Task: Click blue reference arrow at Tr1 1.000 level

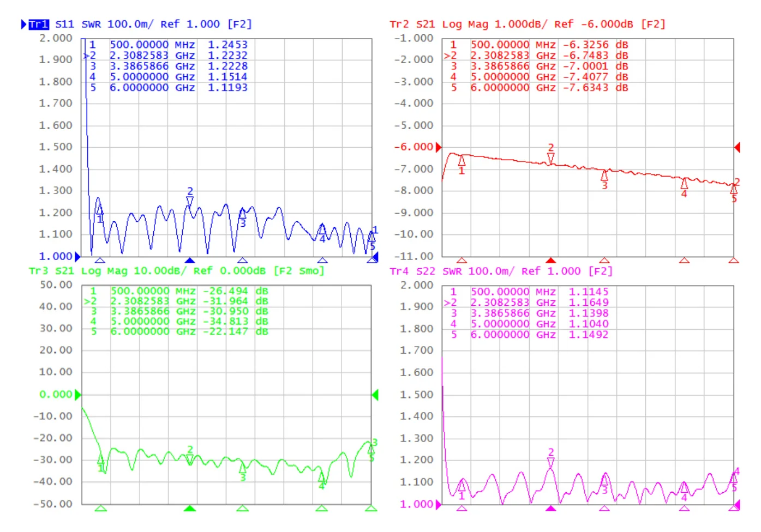Action: pos(77,256)
